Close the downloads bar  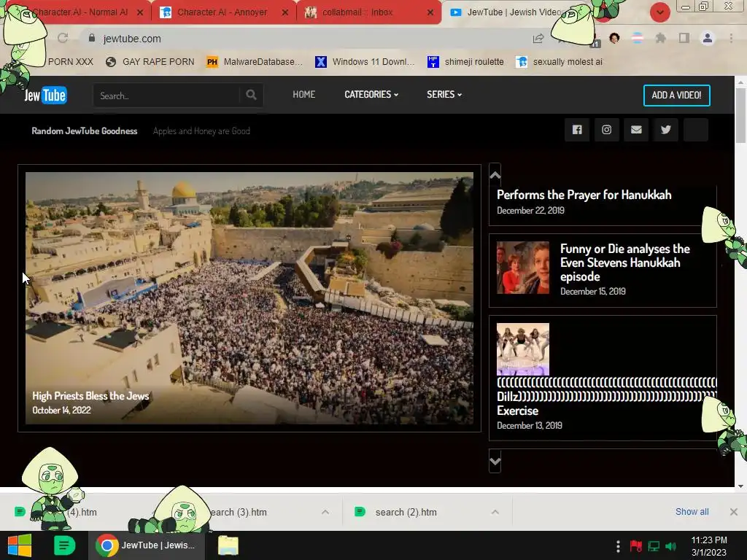[734, 512]
